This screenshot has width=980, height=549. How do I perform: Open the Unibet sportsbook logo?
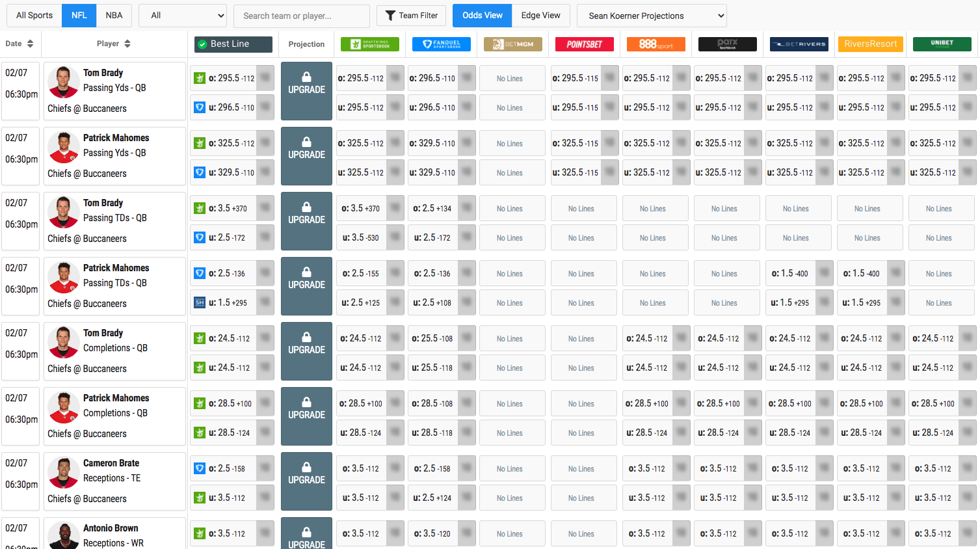pyautogui.click(x=942, y=44)
